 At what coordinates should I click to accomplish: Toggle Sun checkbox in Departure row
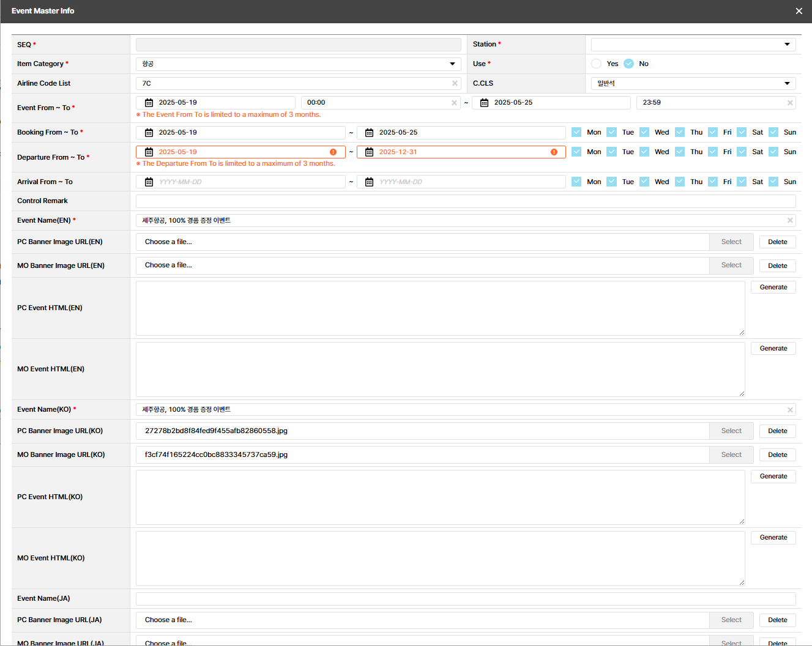[773, 152]
